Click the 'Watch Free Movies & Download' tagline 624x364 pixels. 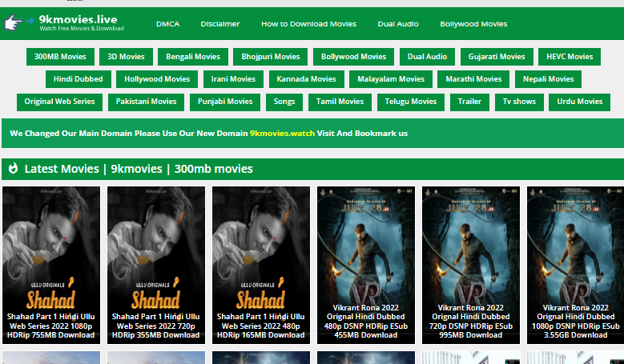click(82, 28)
